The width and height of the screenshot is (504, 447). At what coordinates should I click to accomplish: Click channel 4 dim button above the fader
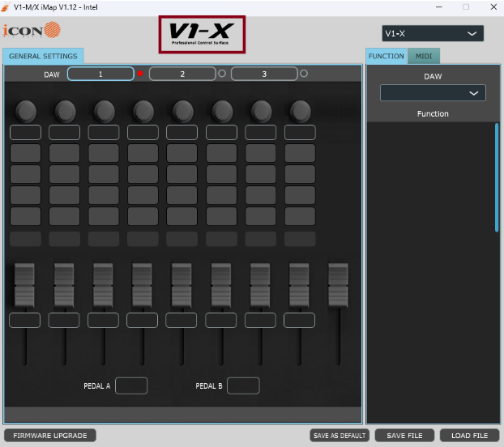click(143, 239)
